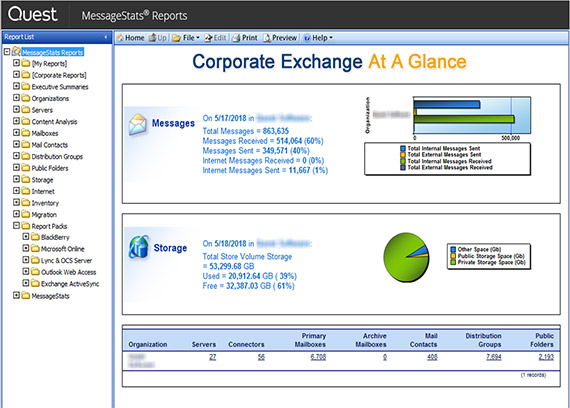Viewport: 570px width, 408px height.
Task: Click the Messages envelope icon
Action: click(x=137, y=124)
